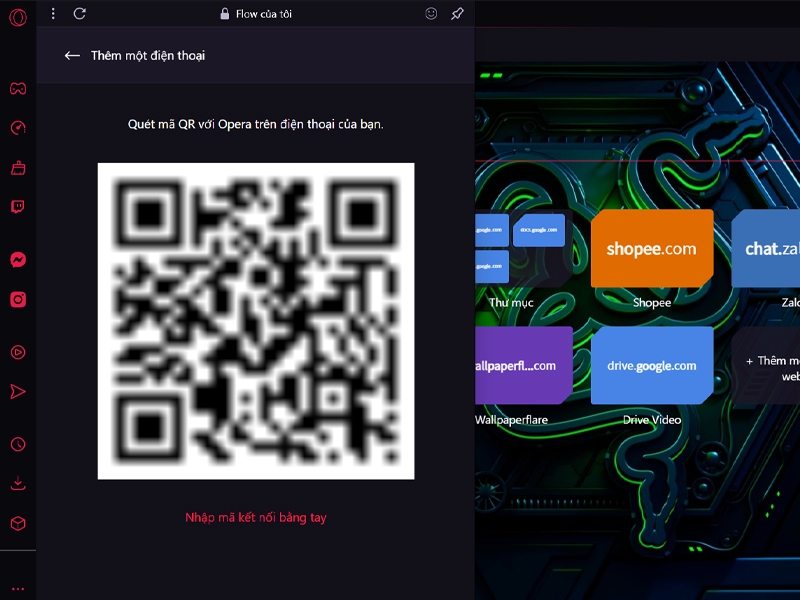
Task: Open Twitch icon in sidebar
Action: click(18, 207)
